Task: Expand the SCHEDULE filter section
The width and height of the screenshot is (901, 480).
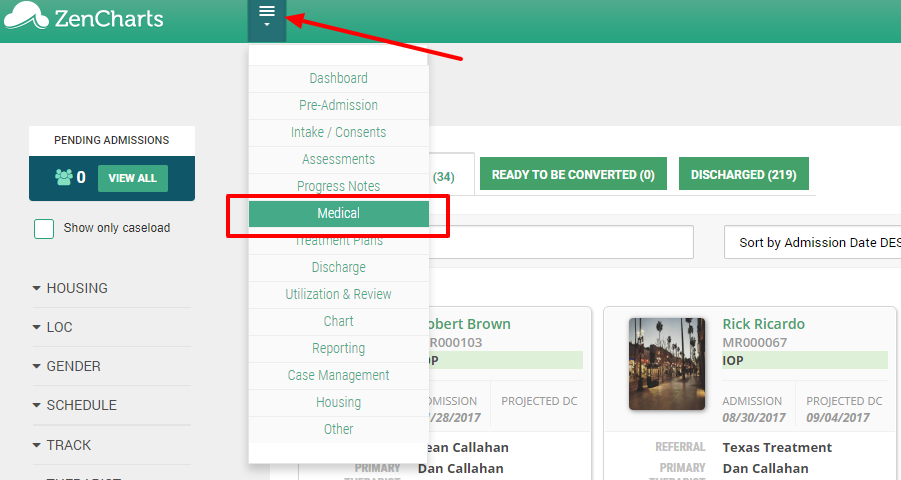Action: point(75,405)
